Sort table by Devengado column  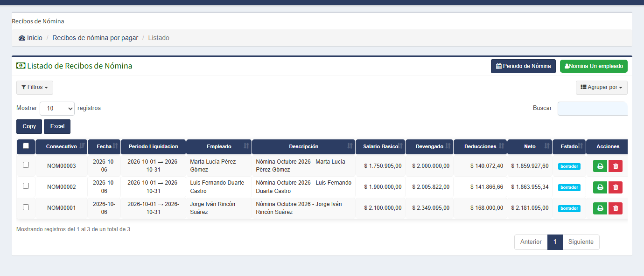(x=429, y=146)
